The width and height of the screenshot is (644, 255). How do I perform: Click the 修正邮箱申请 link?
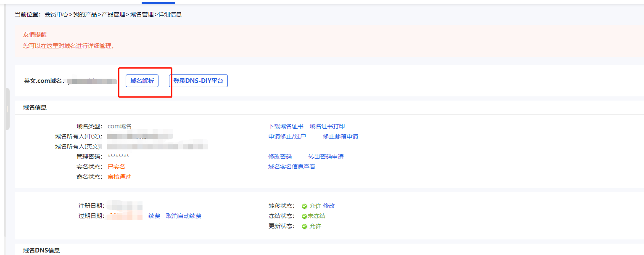pos(340,136)
